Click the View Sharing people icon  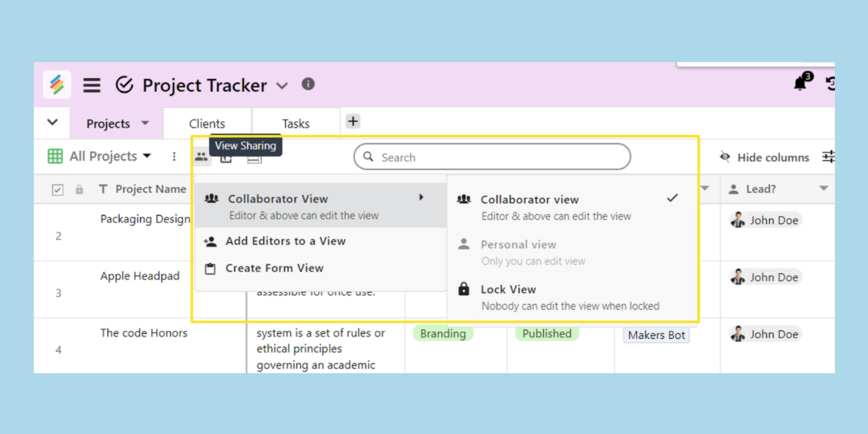pyautogui.click(x=201, y=157)
